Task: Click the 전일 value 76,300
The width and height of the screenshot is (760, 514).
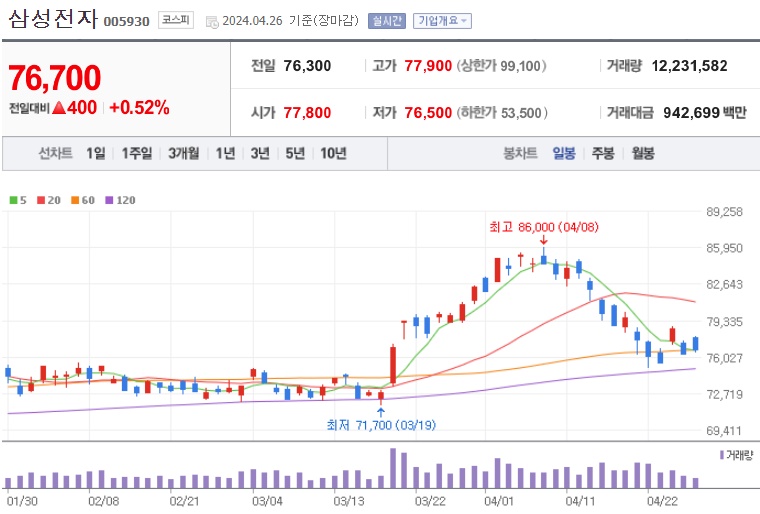Action: (x=307, y=66)
